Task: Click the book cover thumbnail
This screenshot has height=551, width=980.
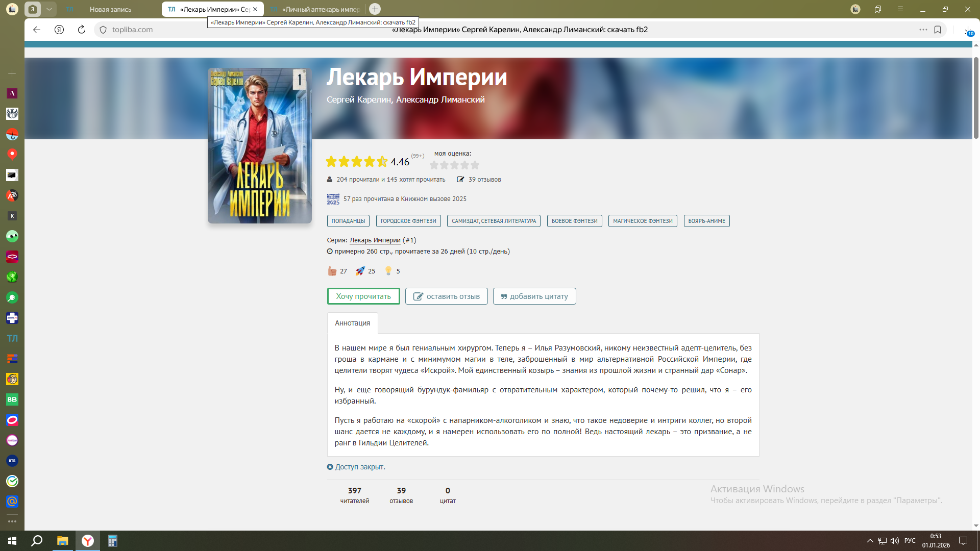Action: pos(259,146)
